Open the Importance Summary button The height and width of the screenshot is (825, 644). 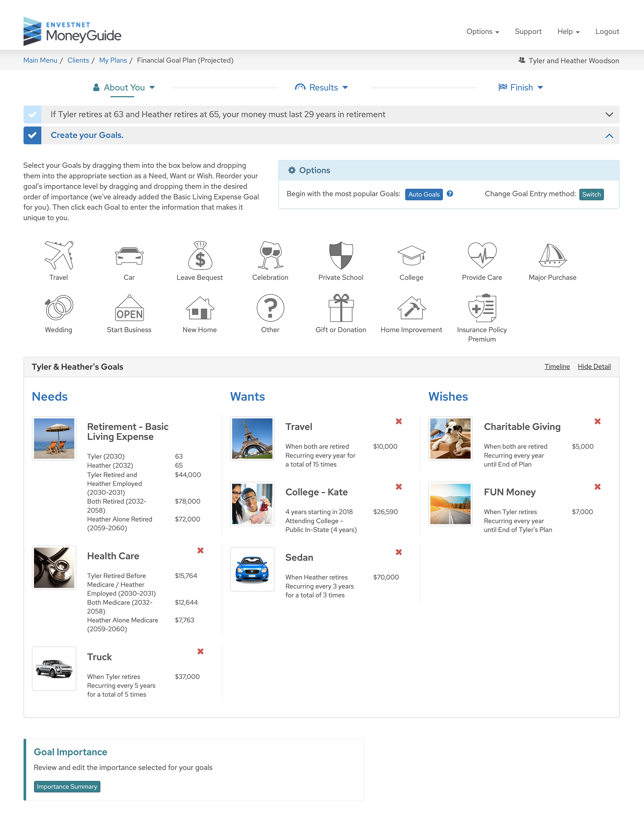(67, 787)
